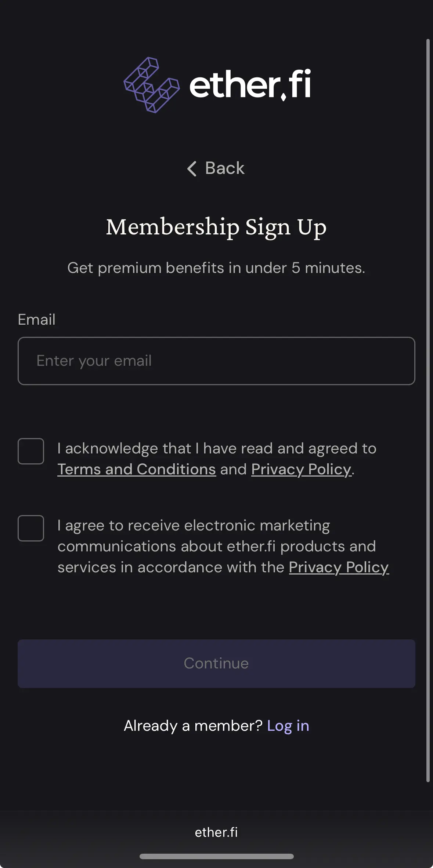Tap the home indicator bar at the bottom

(x=217, y=856)
